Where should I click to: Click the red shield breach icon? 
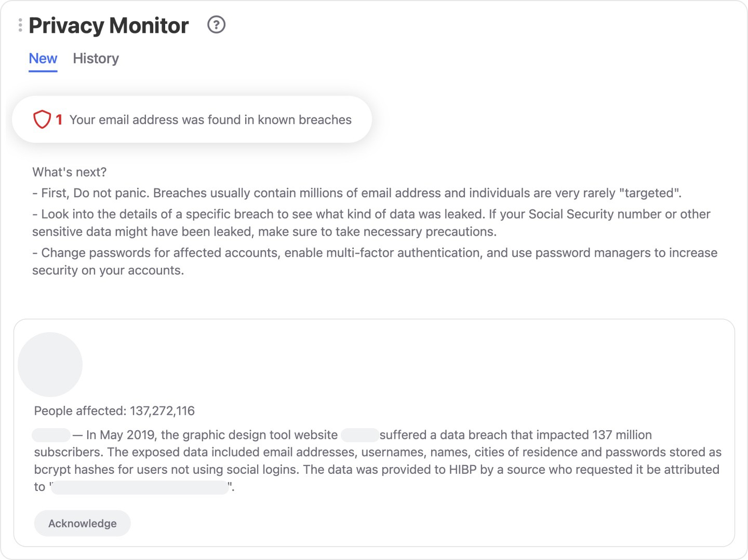(42, 119)
